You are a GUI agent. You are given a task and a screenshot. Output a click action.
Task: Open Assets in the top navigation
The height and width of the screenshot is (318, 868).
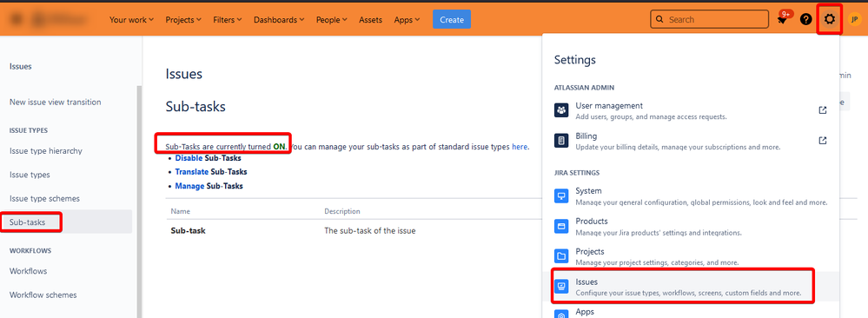(370, 19)
